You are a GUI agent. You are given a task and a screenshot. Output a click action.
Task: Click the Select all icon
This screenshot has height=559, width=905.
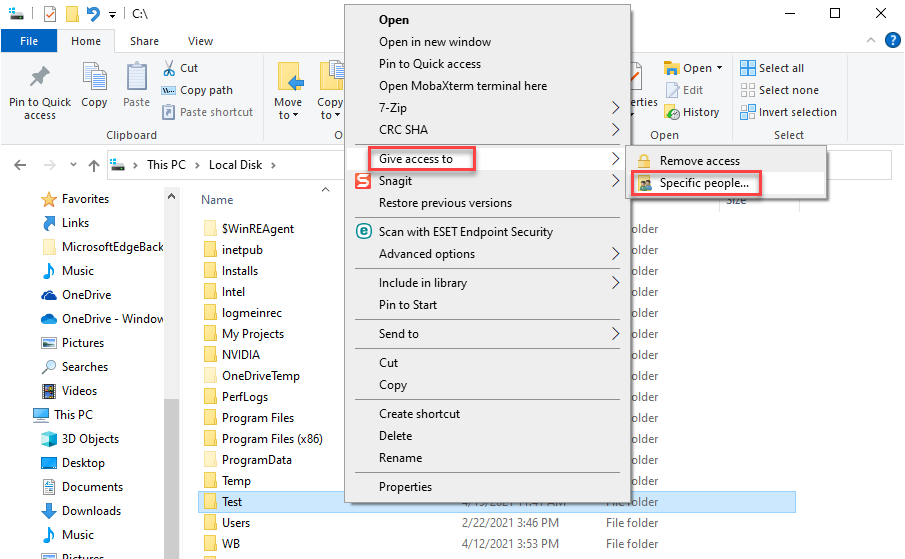tap(747, 68)
